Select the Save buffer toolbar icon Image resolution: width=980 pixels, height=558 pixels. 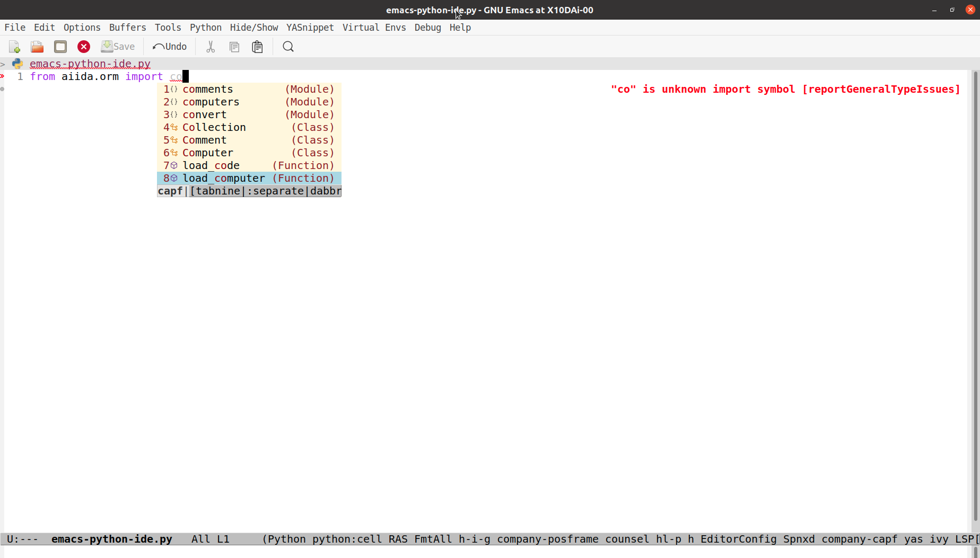(x=60, y=47)
